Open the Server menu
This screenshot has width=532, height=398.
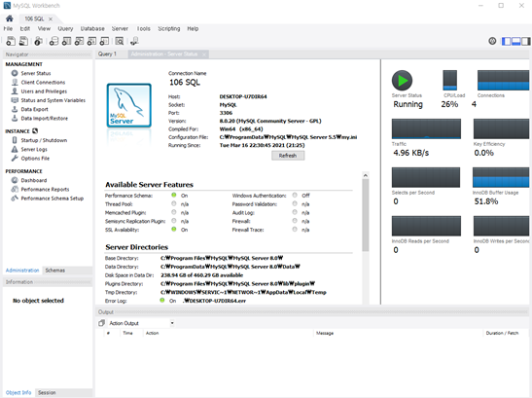tap(120, 28)
